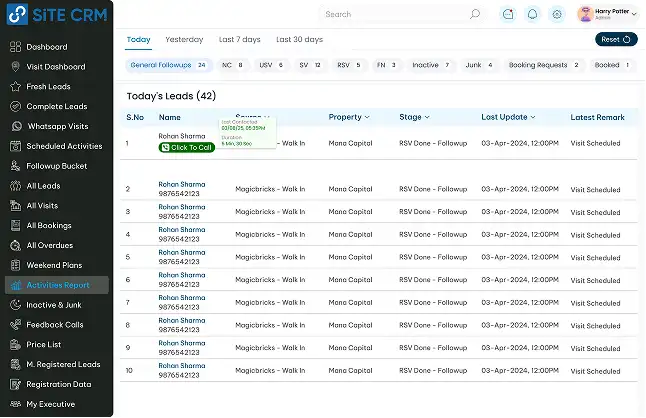
Task: Select the SV filter chip
Action: tap(310, 65)
